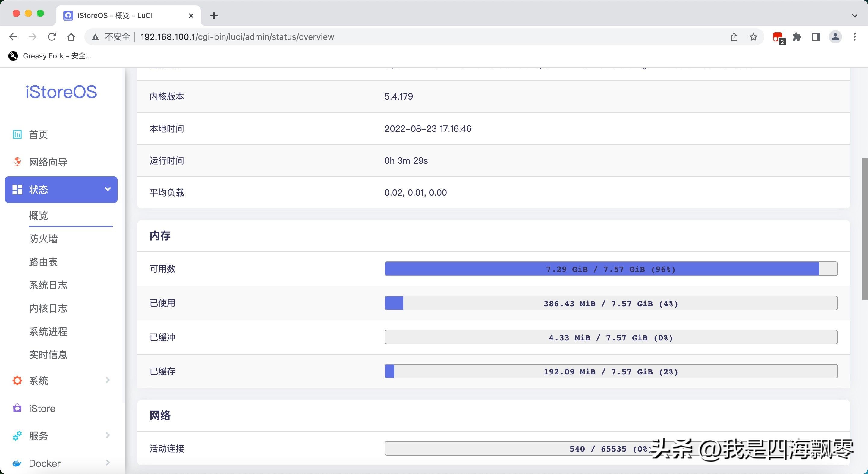868x474 pixels.
Task: Open Chrome three-dot menu
Action: pyautogui.click(x=854, y=37)
